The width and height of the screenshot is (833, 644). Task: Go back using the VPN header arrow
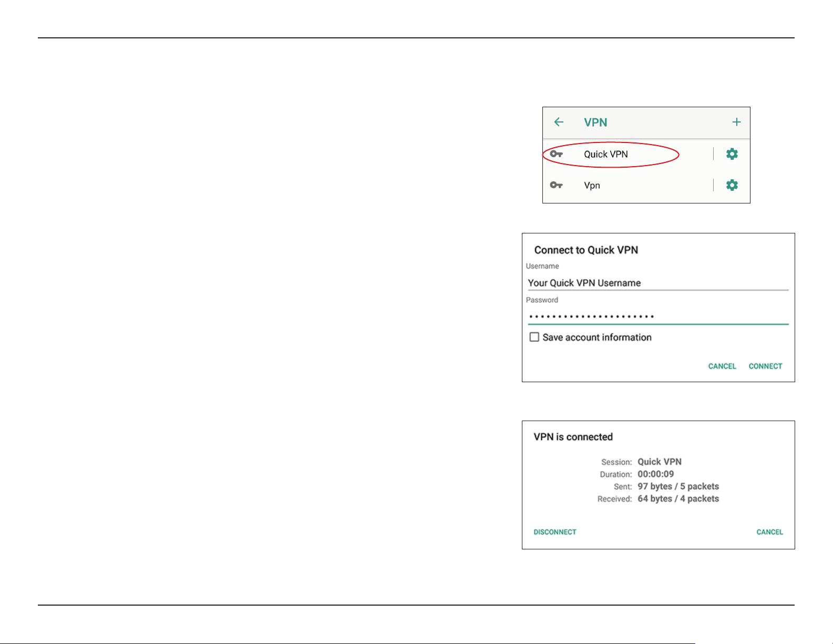click(x=559, y=122)
